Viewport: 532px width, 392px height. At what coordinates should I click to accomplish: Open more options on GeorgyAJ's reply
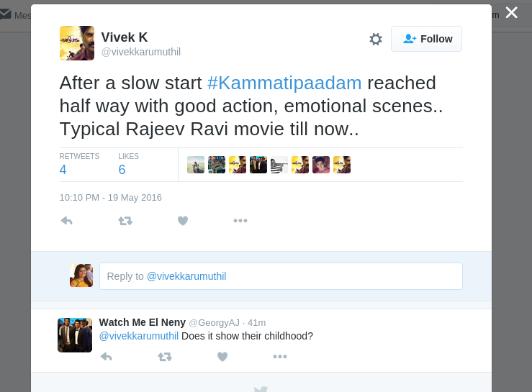tap(280, 356)
